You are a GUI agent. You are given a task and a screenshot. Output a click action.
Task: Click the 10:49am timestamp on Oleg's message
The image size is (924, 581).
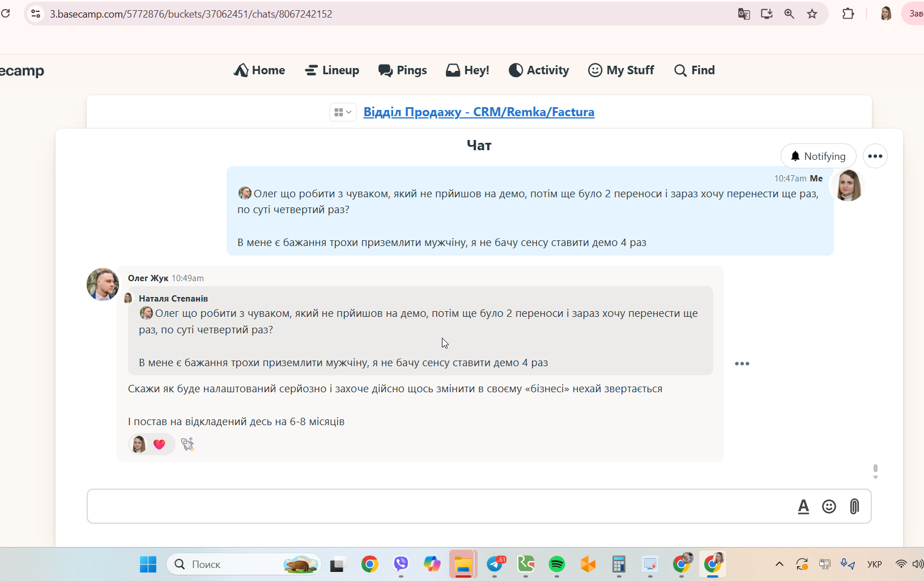[188, 278]
